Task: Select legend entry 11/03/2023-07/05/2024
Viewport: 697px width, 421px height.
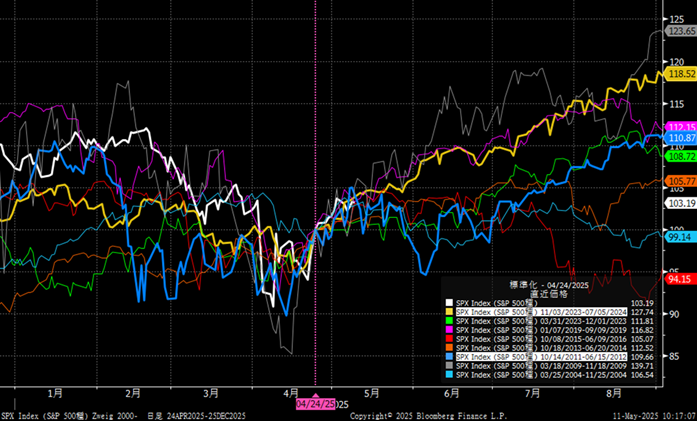Action: click(x=541, y=312)
